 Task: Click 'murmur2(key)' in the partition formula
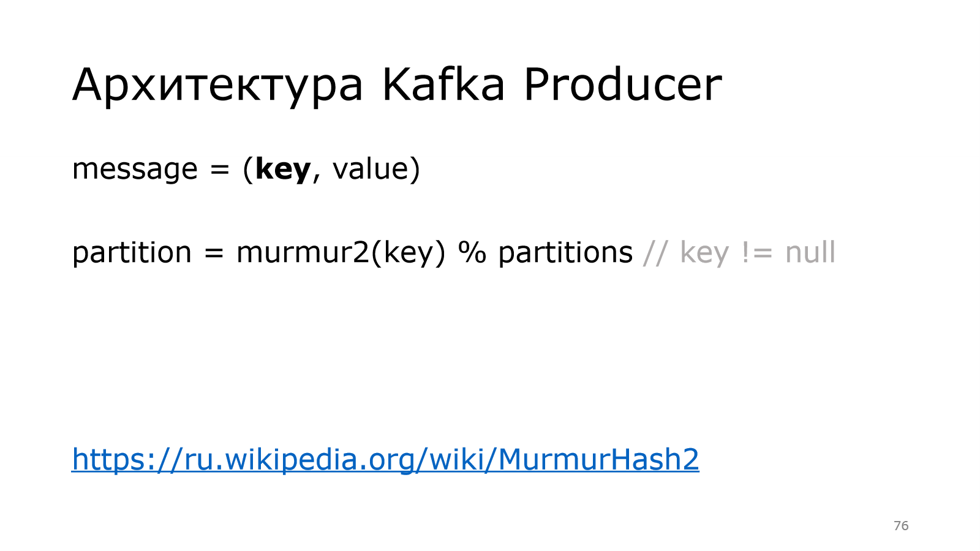341,253
